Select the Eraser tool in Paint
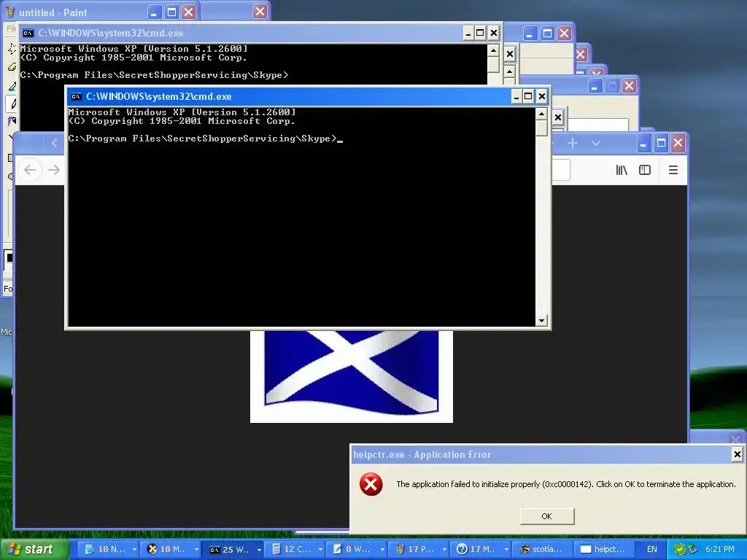The height and width of the screenshot is (560, 747). [x=12, y=66]
